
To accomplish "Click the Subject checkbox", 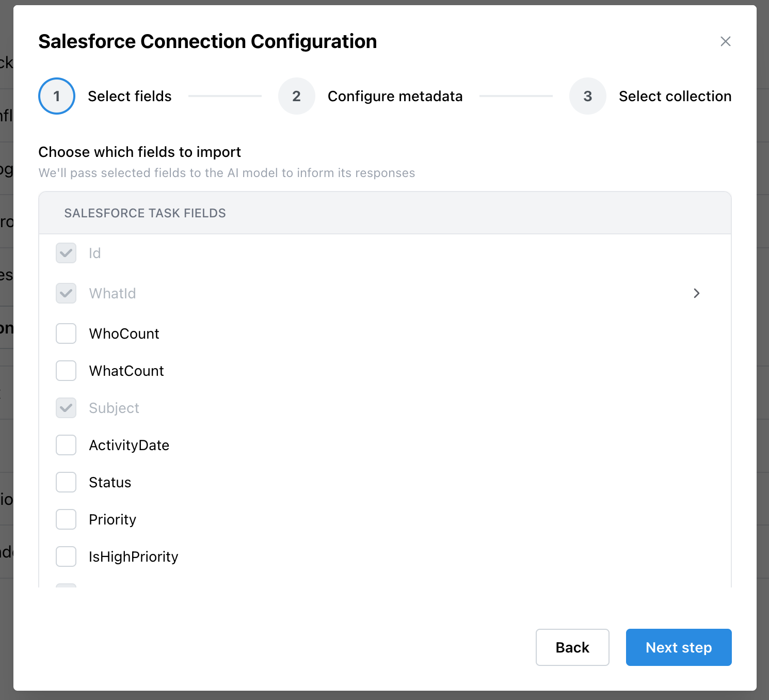I will tap(66, 408).
